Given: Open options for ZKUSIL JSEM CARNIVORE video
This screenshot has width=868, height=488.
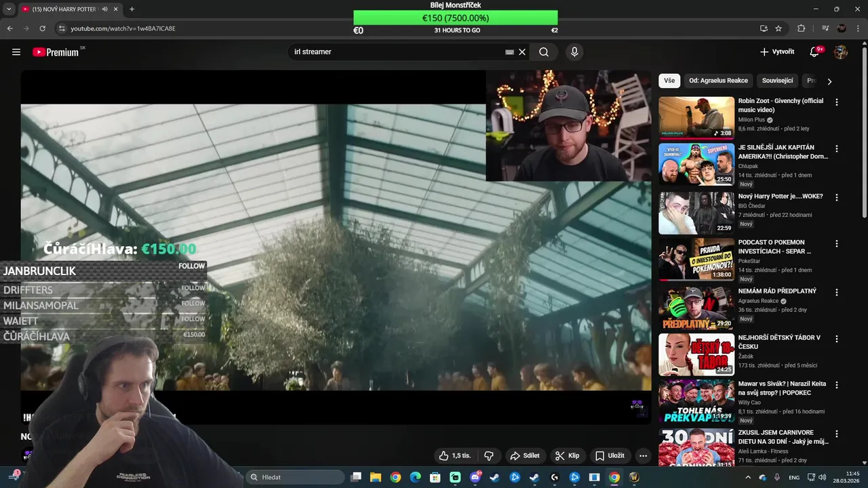Looking at the screenshot, I should point(836,433).
